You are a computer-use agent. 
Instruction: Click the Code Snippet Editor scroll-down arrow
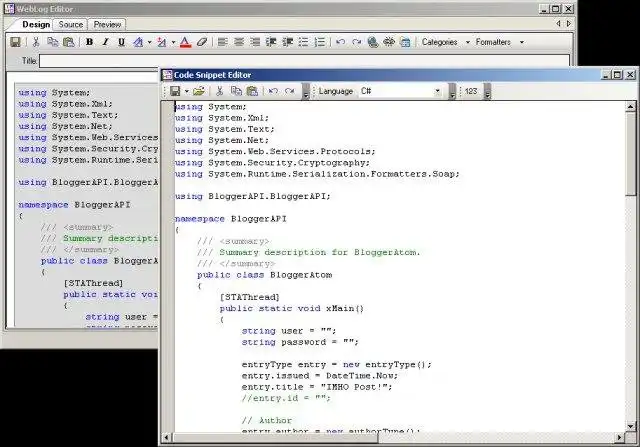pos(630,426)
